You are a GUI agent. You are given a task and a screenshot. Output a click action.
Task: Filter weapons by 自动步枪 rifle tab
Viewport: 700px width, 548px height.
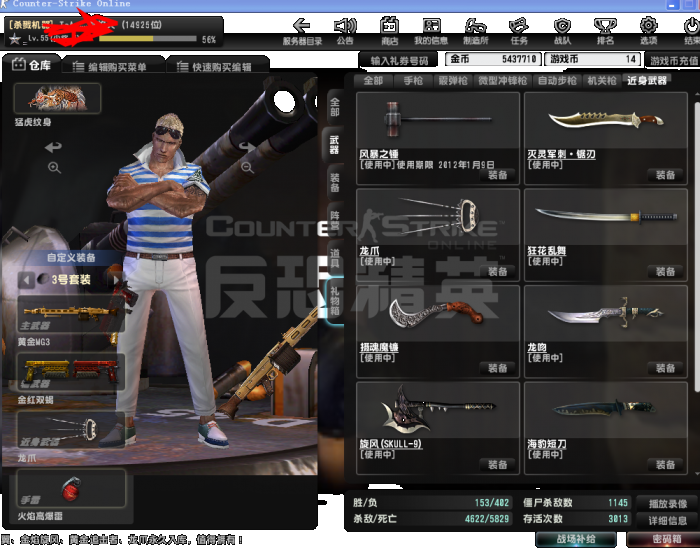coord(557,81)
